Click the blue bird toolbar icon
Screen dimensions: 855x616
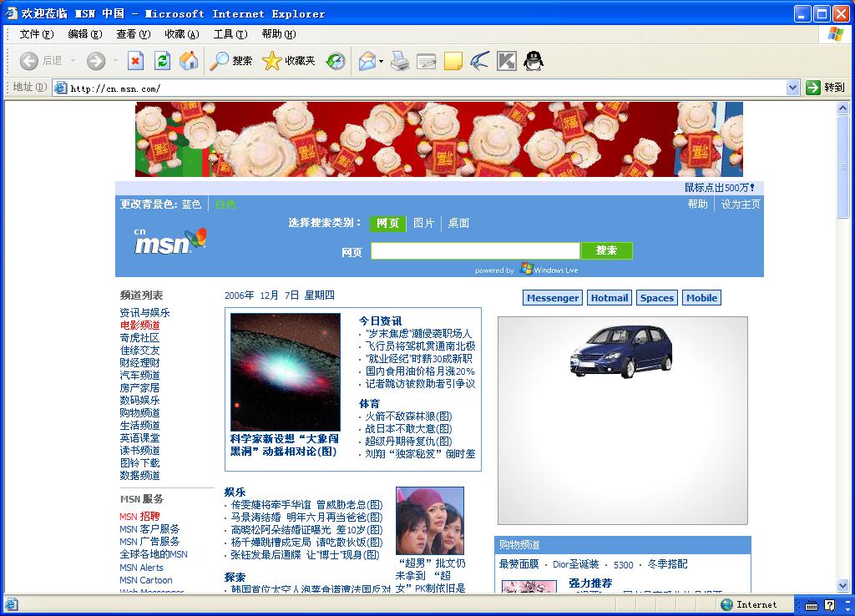[x=480, y=61]
